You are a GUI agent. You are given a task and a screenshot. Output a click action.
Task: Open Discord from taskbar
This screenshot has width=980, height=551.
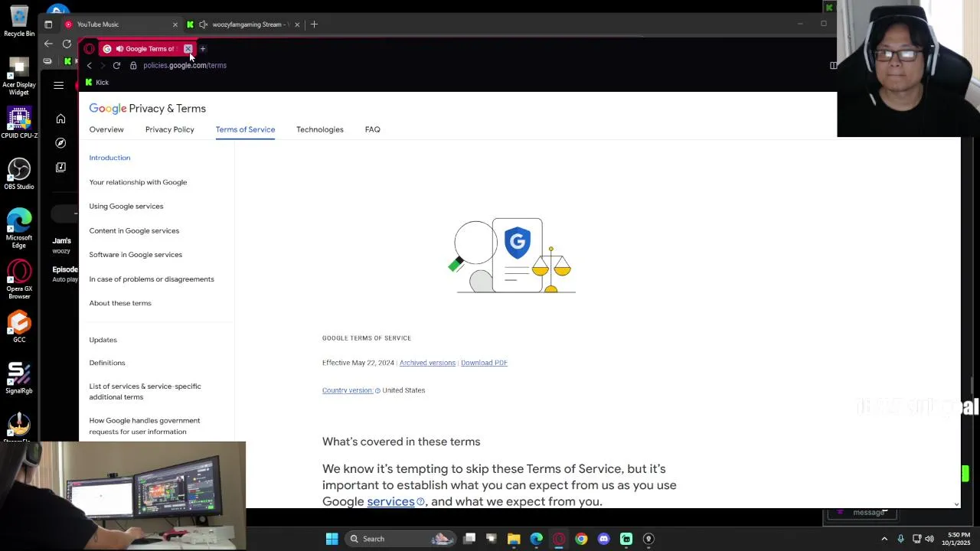click(x=604, y=539)
